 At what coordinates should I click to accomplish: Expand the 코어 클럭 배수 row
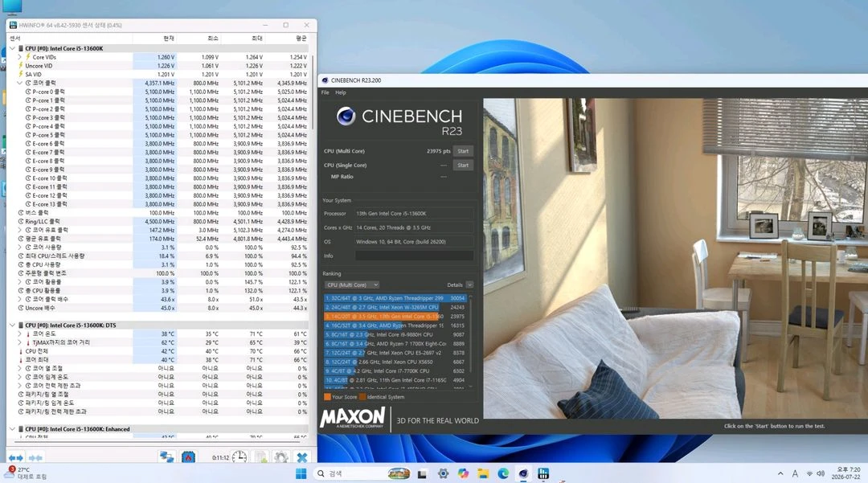pyautogui.click(x=19, y=299)
